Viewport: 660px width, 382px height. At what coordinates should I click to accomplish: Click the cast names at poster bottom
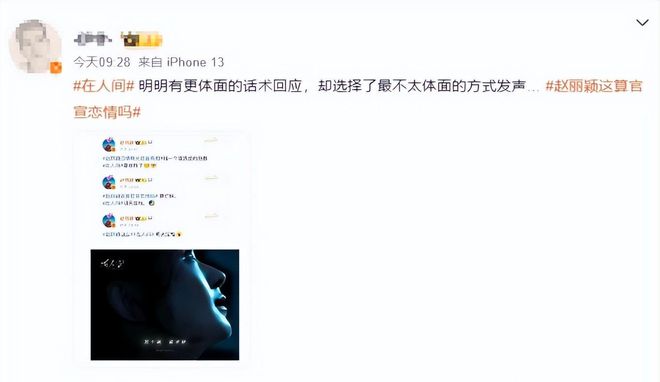coord(165,342)
